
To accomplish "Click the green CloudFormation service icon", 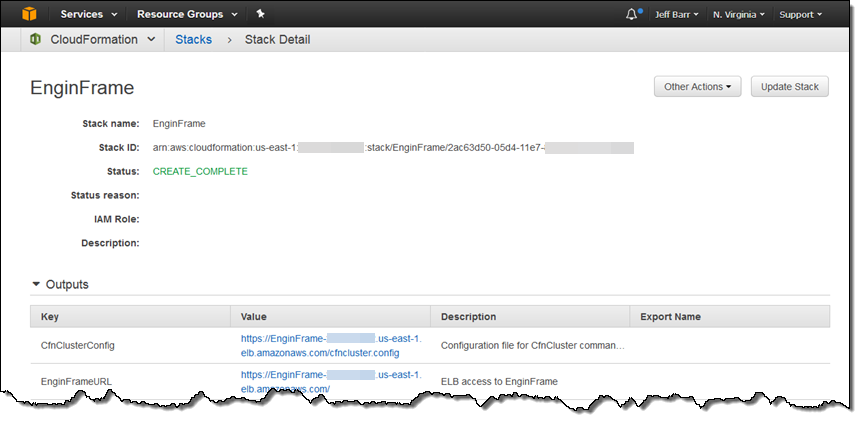I will pyautogui.click(x=36, y=39).
